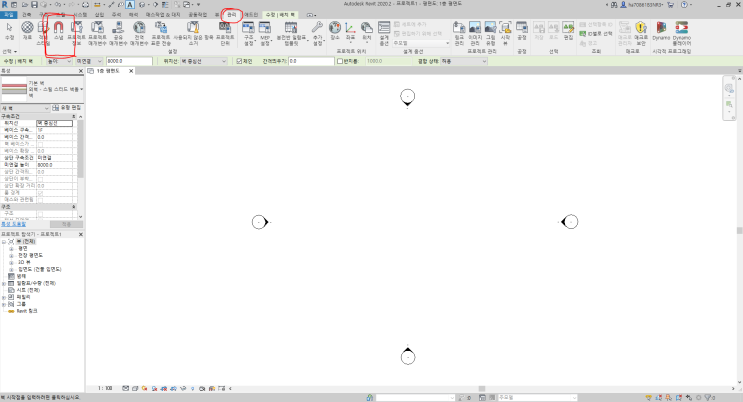The image size is (743, 402).
Task: Open the Join Status dropdown
Action: tap(463, 61)
